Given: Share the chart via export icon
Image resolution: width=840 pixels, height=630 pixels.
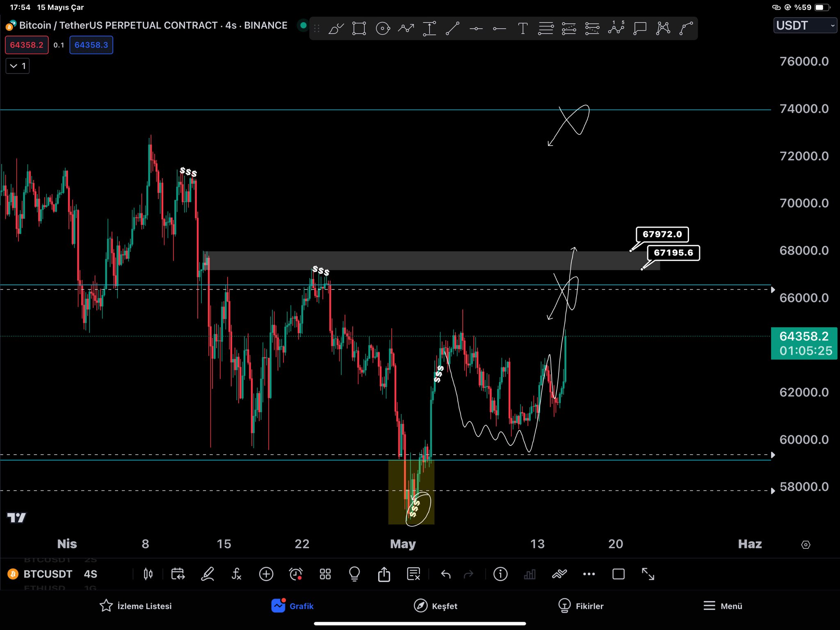Looking at the screenshot, I should [x=384, y=574].
